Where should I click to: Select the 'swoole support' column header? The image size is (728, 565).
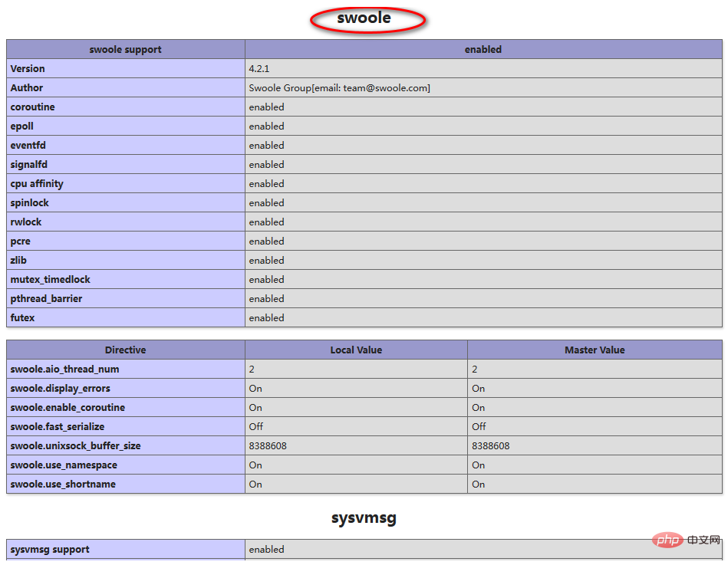point(126,50)
